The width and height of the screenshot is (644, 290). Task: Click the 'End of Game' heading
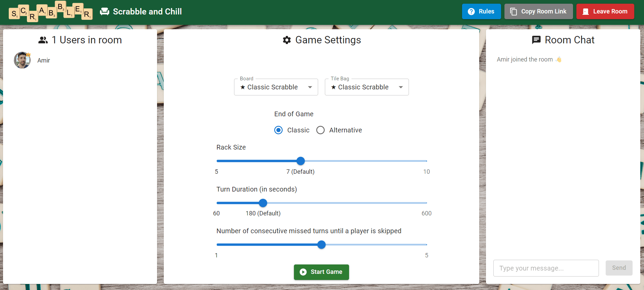[294, 114]
